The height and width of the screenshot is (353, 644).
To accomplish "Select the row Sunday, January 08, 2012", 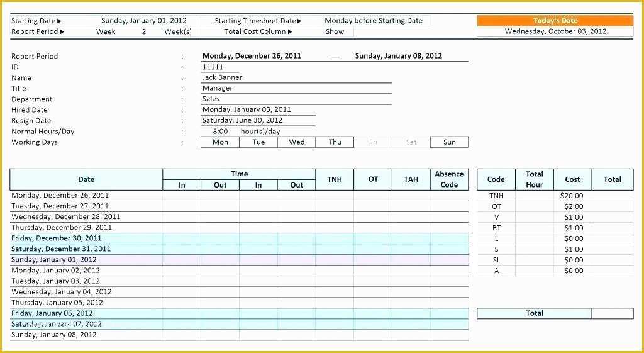I will (240, 335).
